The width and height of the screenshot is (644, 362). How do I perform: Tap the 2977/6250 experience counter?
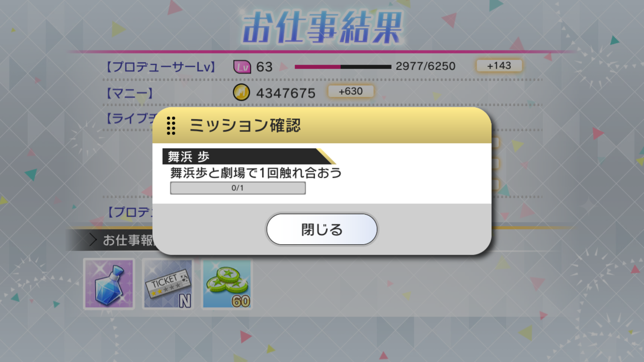[425, 66]
